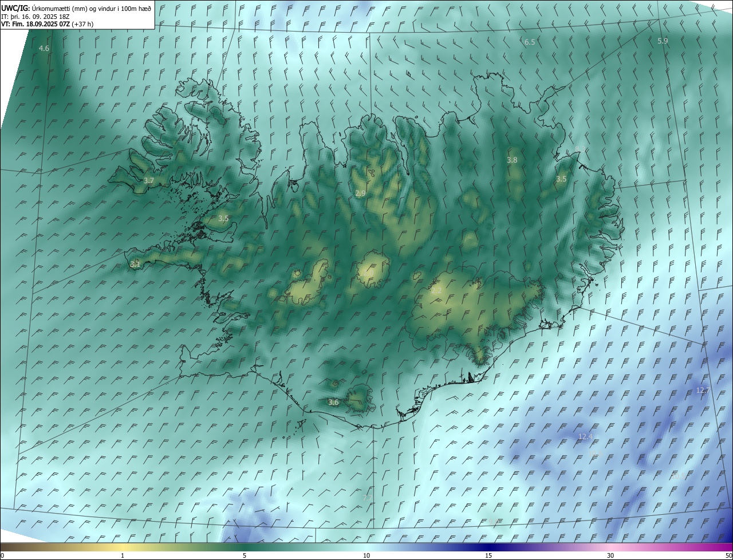This screenshot has width=733, height=560.
Task: Click the 5.9 value label on the map
Action: click(x=663, y=41)
